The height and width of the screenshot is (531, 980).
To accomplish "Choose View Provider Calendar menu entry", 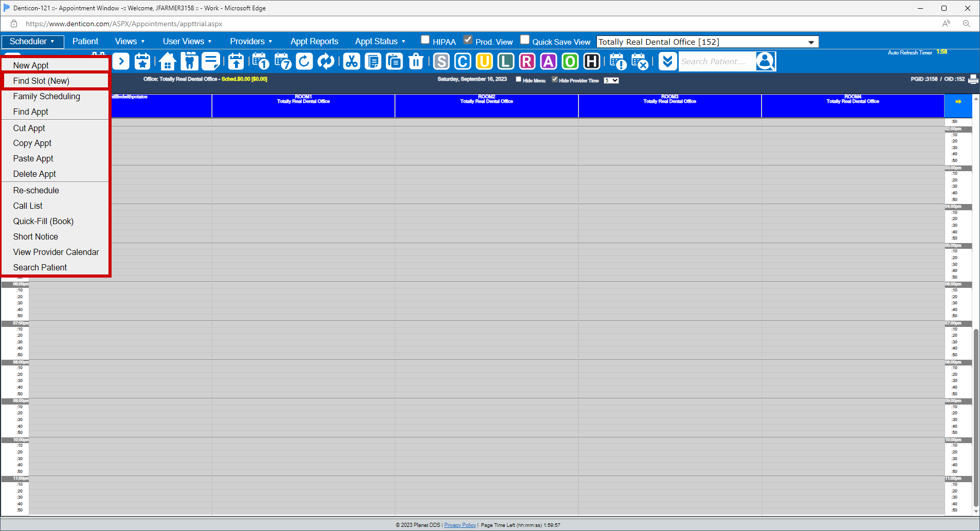I will pos(55,252).
